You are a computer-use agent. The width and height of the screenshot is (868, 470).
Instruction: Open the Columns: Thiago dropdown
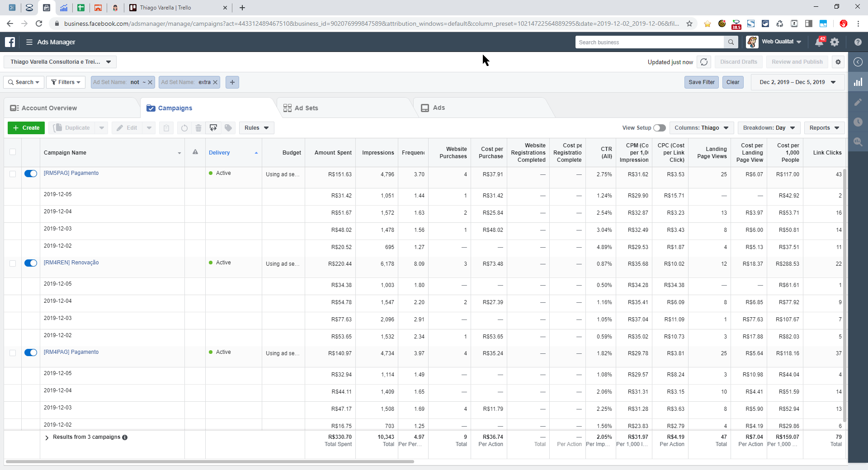pos(701,128)
